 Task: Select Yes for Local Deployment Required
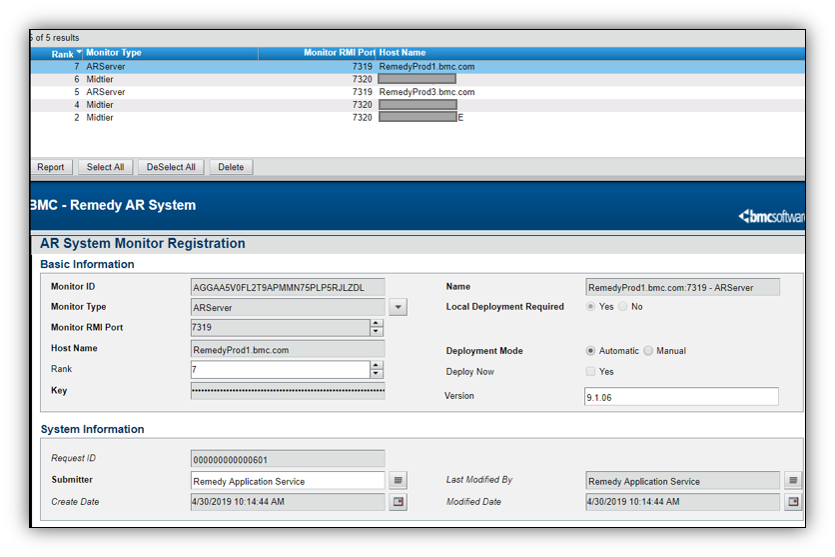[x=591, y=306]
